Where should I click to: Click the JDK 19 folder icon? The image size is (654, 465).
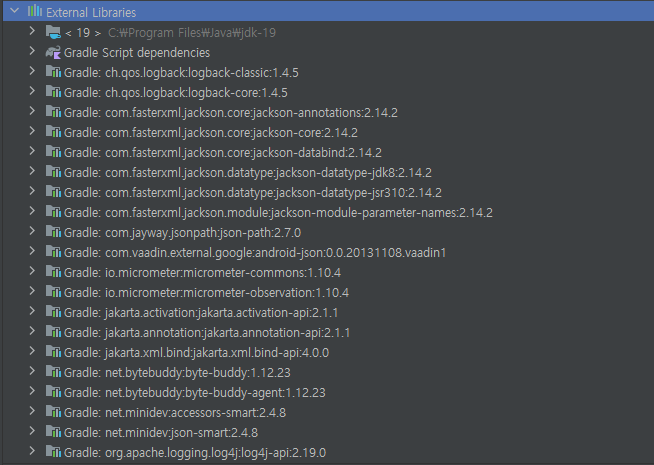[x=53, y=32]
